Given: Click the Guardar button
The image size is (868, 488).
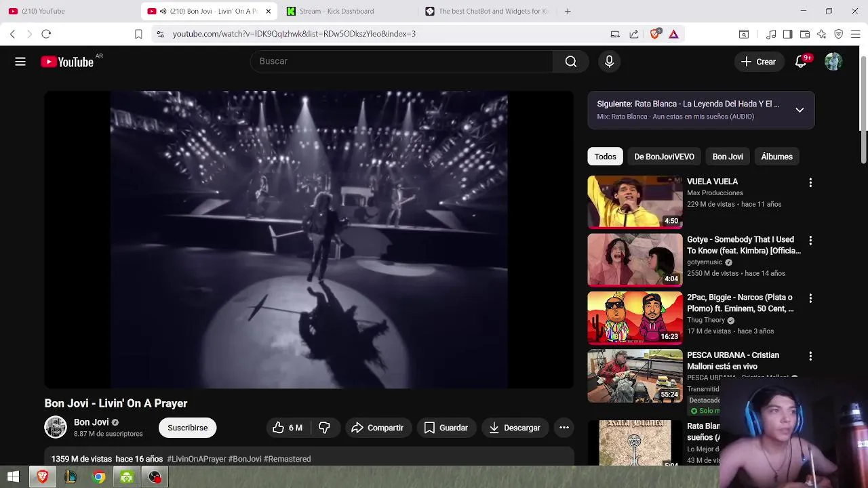Looking at the screenshot, I should [446, 428].
